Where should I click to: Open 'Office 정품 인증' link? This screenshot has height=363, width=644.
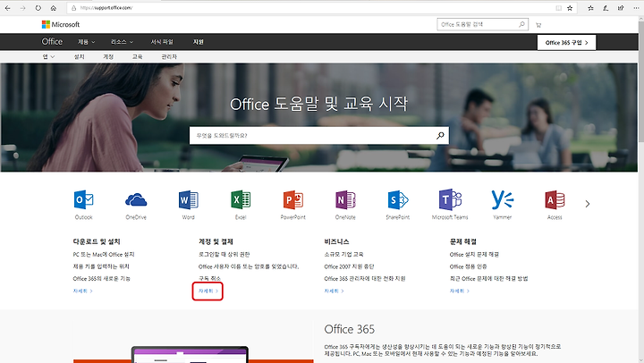click(468, 266)
